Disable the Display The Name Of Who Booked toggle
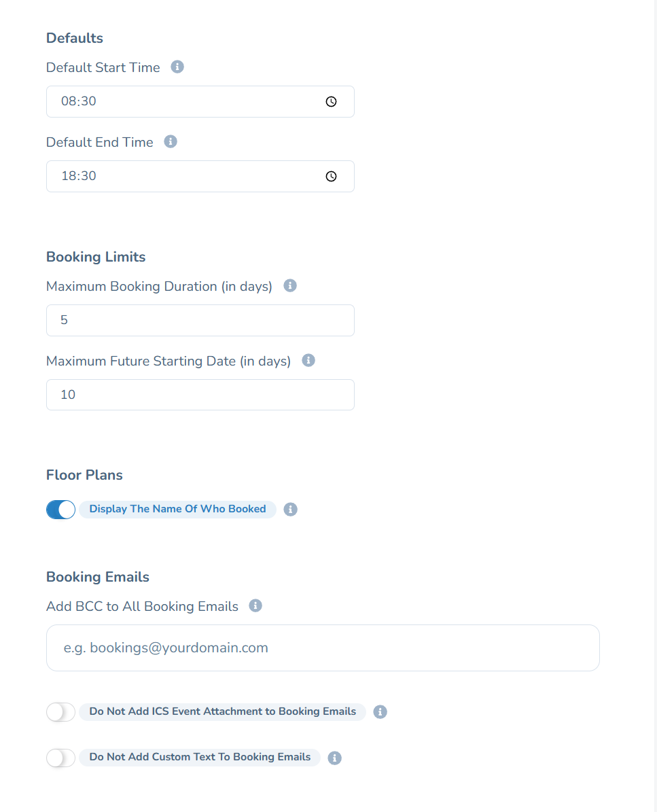 pos(60,509)
